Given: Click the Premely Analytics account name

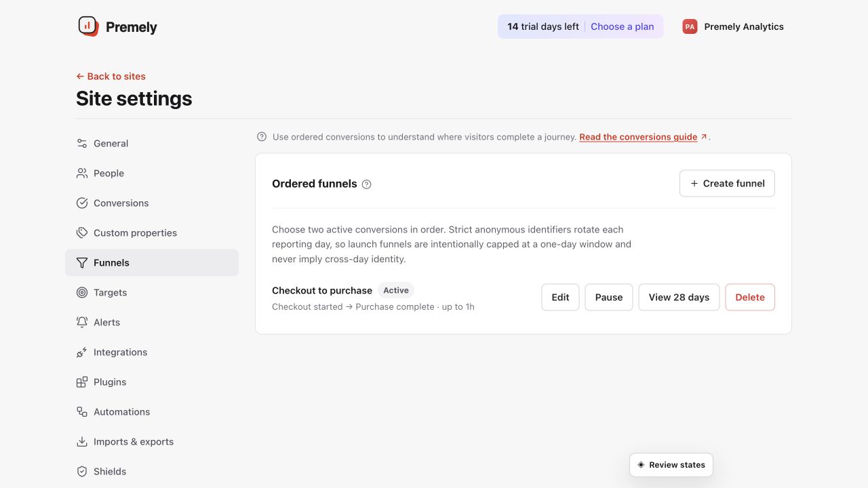Looking at the screenshot, I should pos(744,27).
